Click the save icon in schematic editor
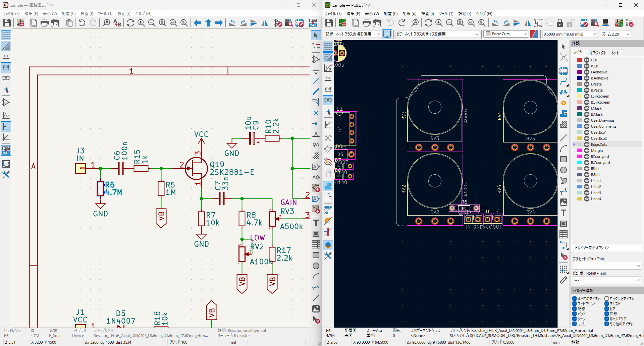The image size is (644, 346). pyautogui.click(x=7, y=23)
